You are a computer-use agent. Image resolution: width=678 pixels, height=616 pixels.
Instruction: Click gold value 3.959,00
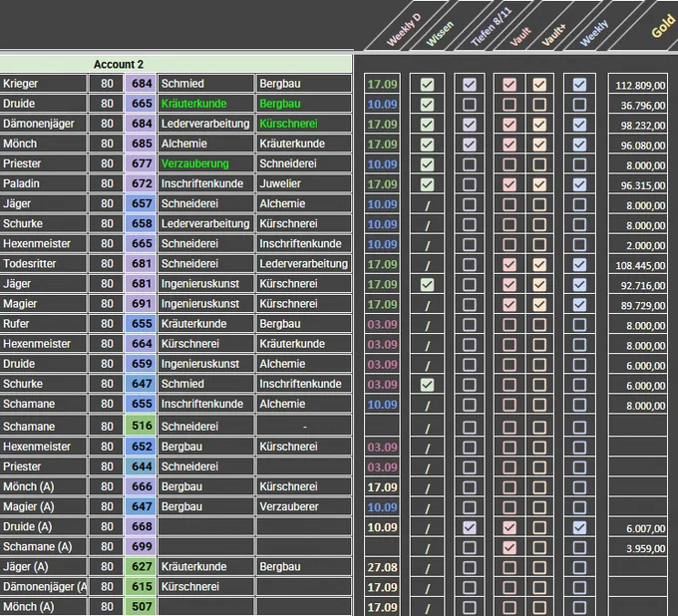click(x=638, y=548)
